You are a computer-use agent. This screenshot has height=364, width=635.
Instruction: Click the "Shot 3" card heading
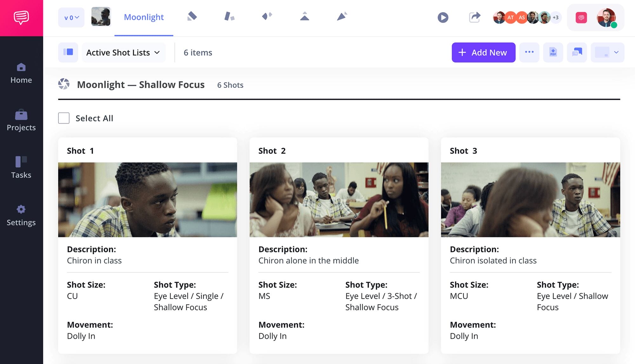(x=464, y=151)
